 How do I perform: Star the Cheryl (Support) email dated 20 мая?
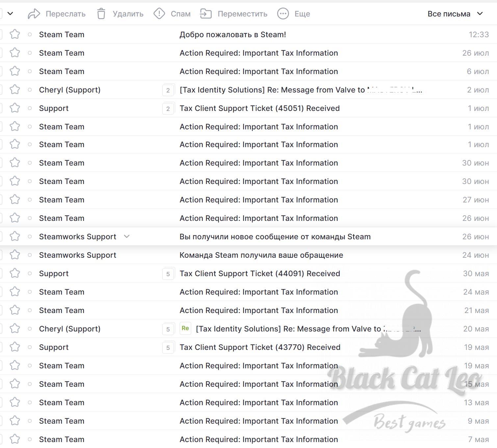15,329
